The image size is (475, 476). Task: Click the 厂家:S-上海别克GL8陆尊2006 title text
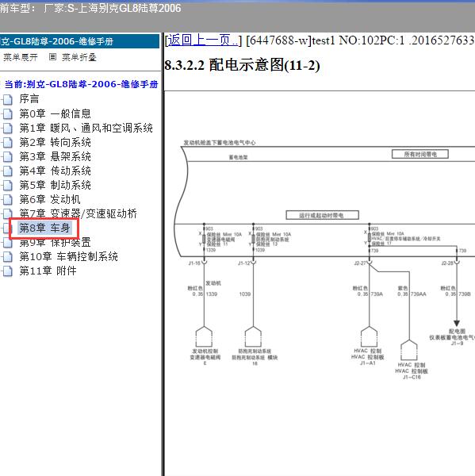(113, 8)
